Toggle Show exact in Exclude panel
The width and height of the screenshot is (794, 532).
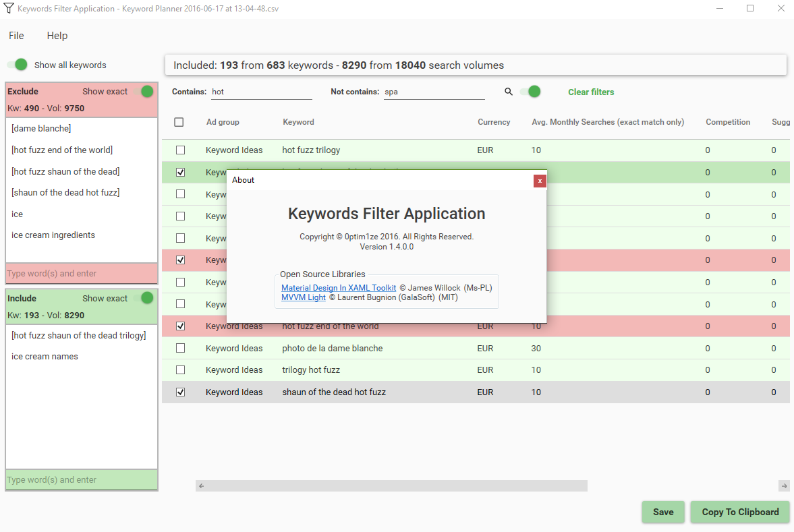(x=144, y=91)
